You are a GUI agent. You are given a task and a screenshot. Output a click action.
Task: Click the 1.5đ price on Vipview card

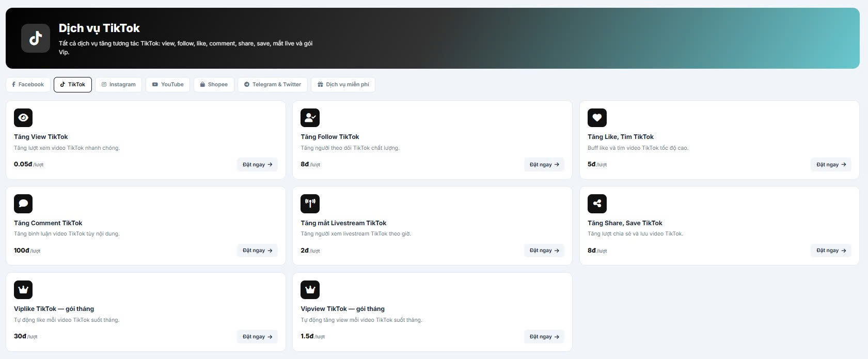[x=307, y=336]
